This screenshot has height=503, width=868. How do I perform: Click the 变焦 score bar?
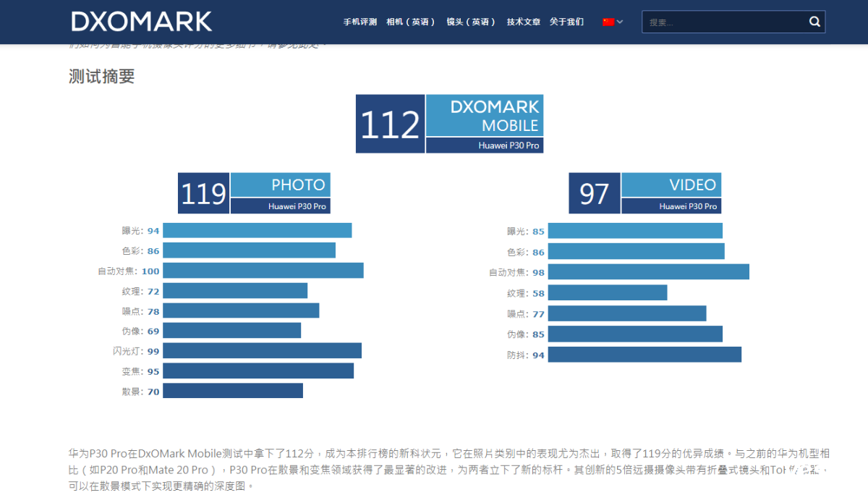pyautogui.click(x=258, y=371)
